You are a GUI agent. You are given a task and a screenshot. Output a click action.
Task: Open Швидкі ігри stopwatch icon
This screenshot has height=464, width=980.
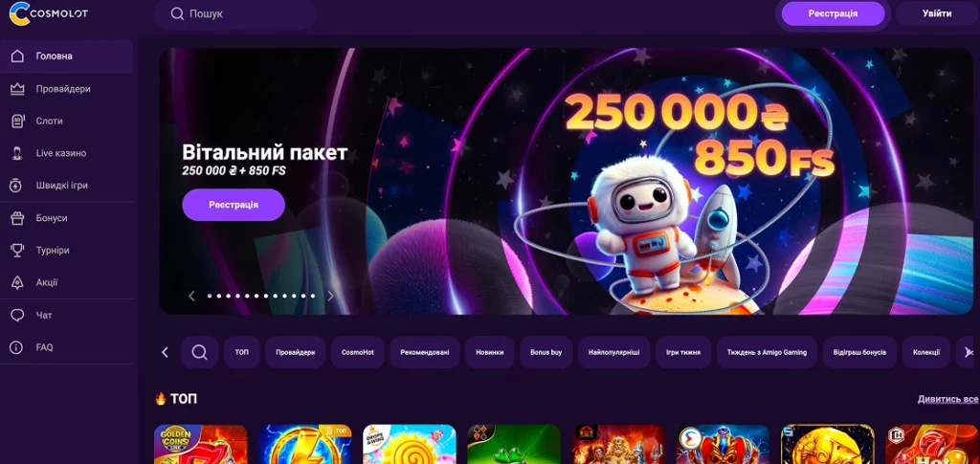[x=17, y=186]
